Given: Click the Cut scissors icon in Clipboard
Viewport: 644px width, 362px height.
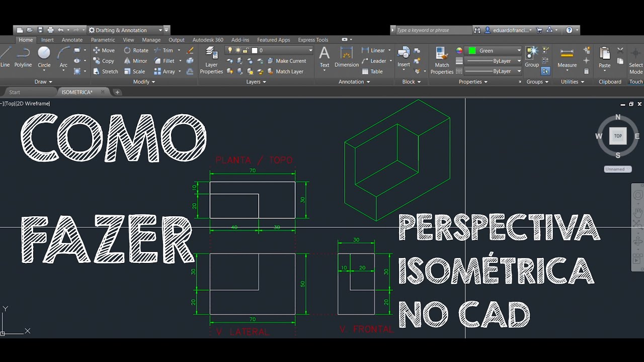Looking at the screenshot, I should 620,50.
